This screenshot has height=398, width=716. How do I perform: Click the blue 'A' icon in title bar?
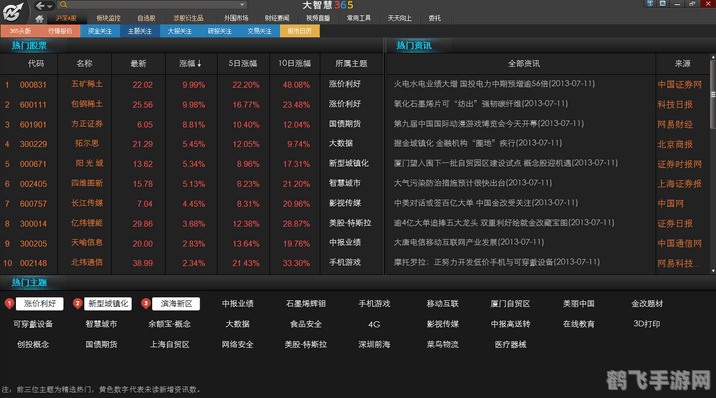(x=663, y=4)
